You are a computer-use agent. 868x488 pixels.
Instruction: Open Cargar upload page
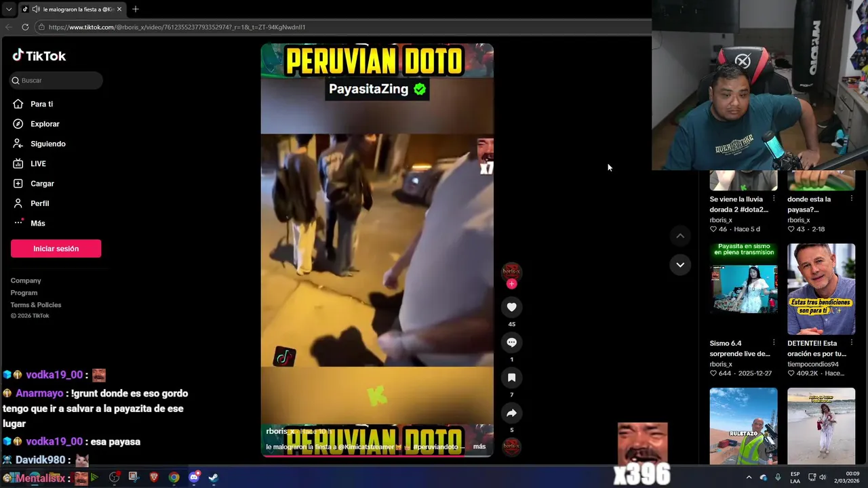coord(42,184)
